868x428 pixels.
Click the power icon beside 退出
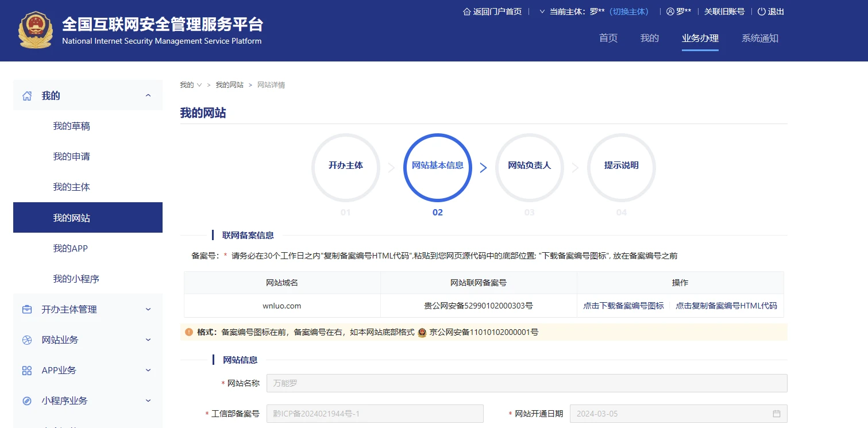click(x=762, y=11)
